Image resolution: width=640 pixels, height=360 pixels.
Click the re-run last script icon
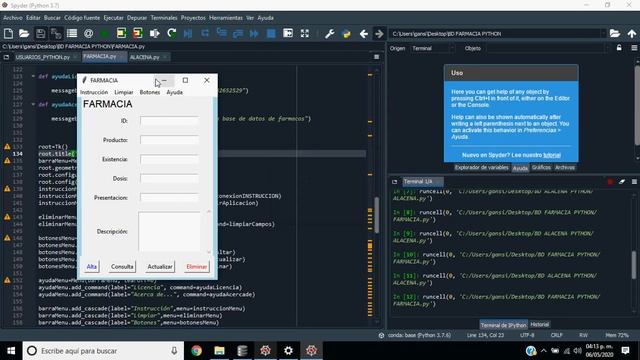click(x=171, y=33)
